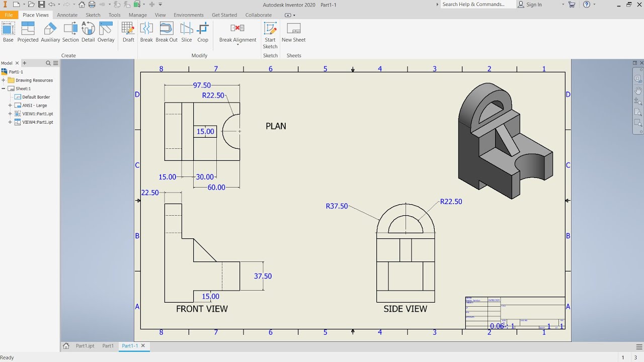Select the Base view tool
644x362 pixels.
click(x=8, y=32)
